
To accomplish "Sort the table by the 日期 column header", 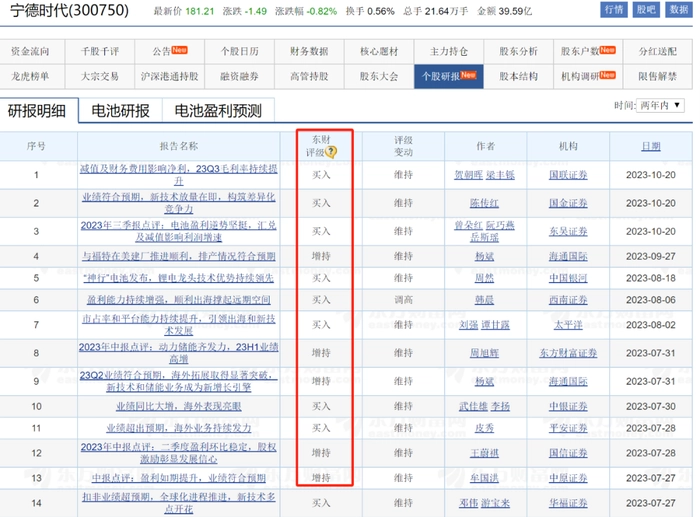I will [x=650, y=146].
